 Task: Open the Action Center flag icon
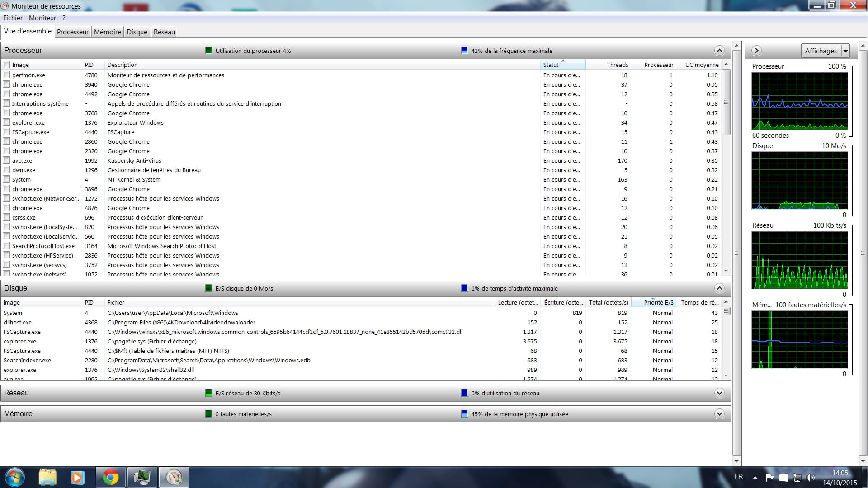(x=769, y=477)
